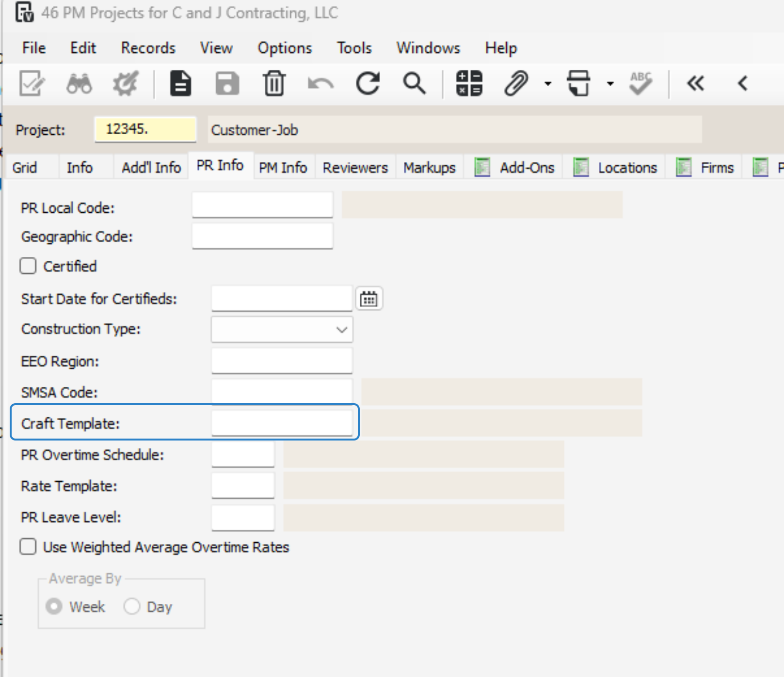This screenshot has width=784, height=677.
Task: Click the Project number field
Action: [145, 129]
